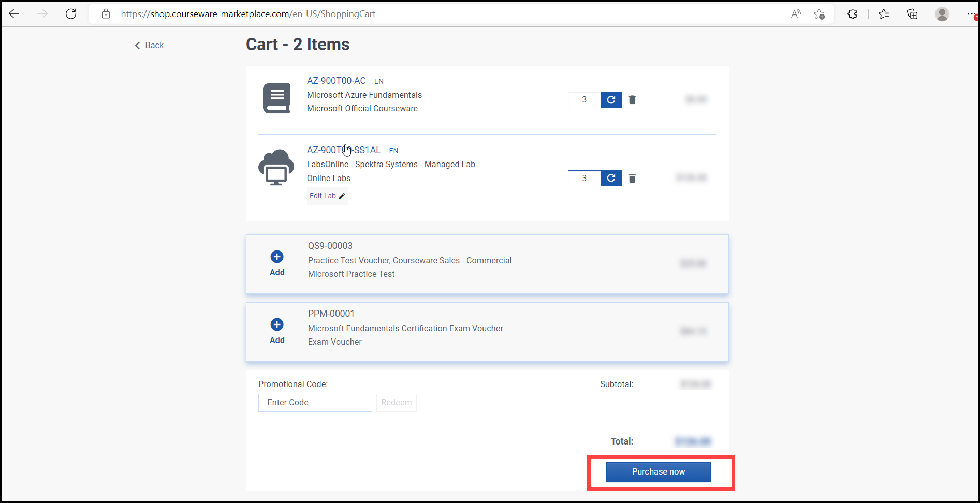Open the user profile avatar
The height and width of the screenshot is (503, 980).
[x=942, y=14]
